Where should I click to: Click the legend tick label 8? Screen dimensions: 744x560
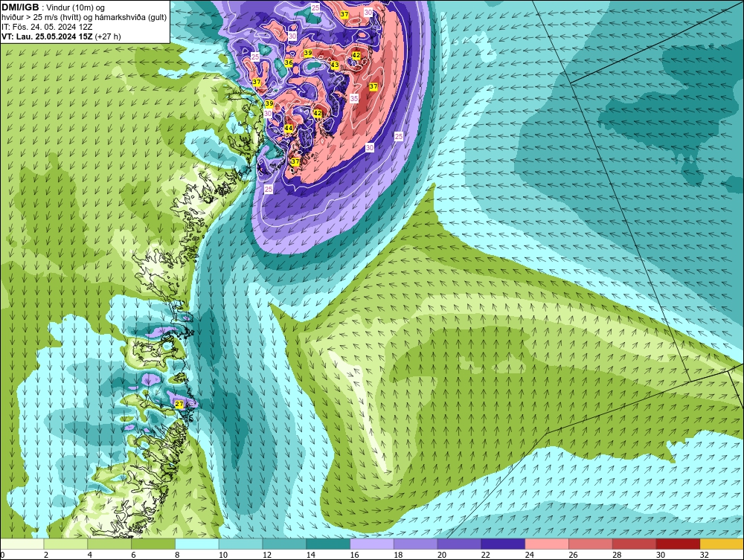click(177, 555)
